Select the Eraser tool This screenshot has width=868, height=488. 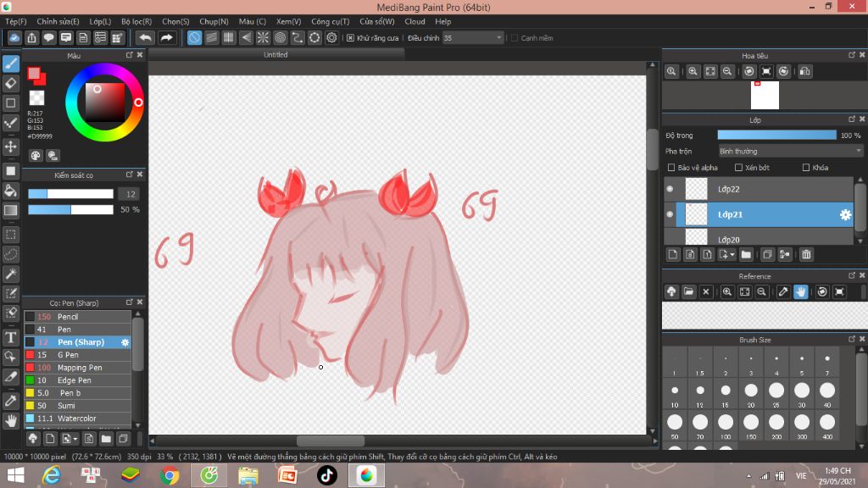[10, 84]
